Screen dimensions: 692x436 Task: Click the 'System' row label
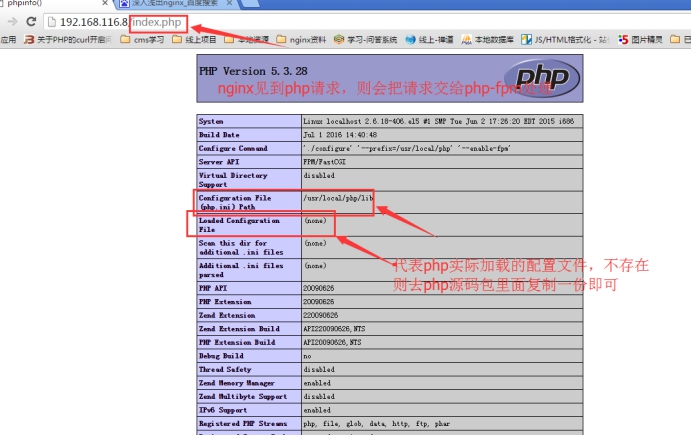click(x=211, y=121)
